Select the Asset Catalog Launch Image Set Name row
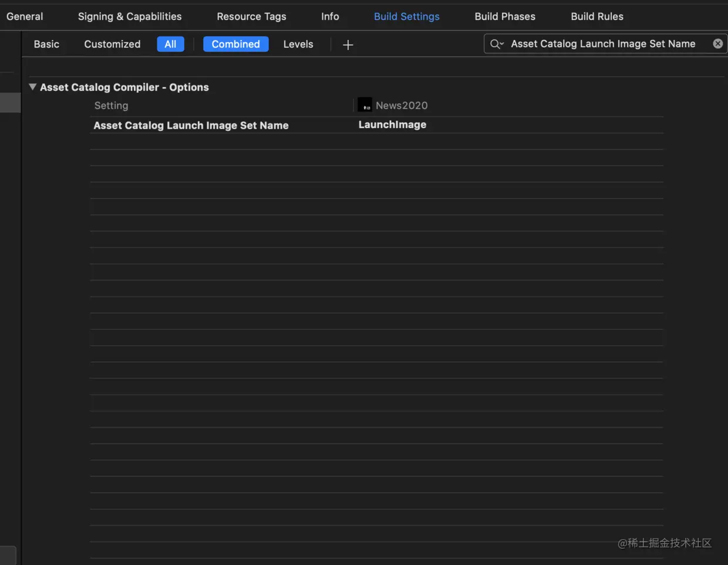The width and height of the screenshot is (728, 565). pos(377,125)
